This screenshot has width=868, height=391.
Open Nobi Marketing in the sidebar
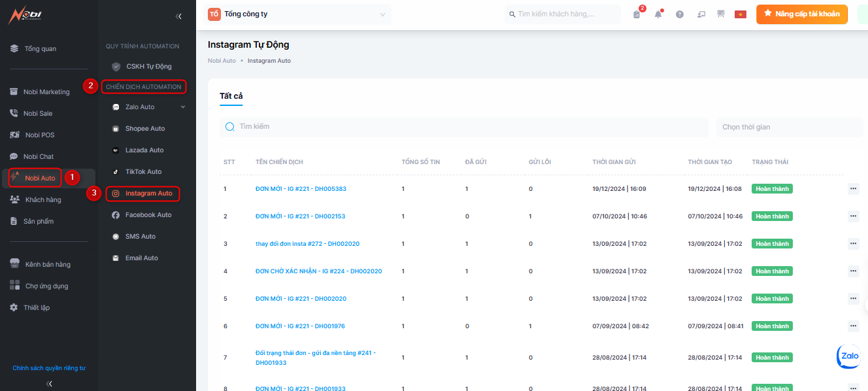tap(46, 92)
